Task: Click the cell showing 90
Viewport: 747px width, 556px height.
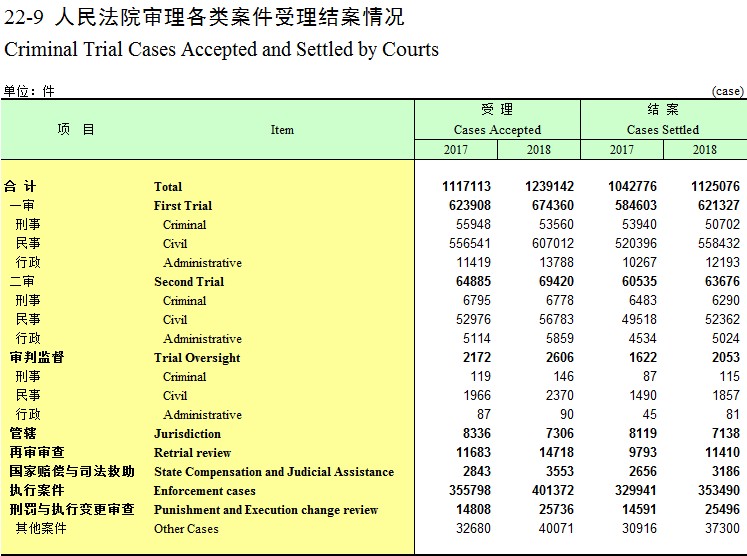Action: (x=567, y=414)
